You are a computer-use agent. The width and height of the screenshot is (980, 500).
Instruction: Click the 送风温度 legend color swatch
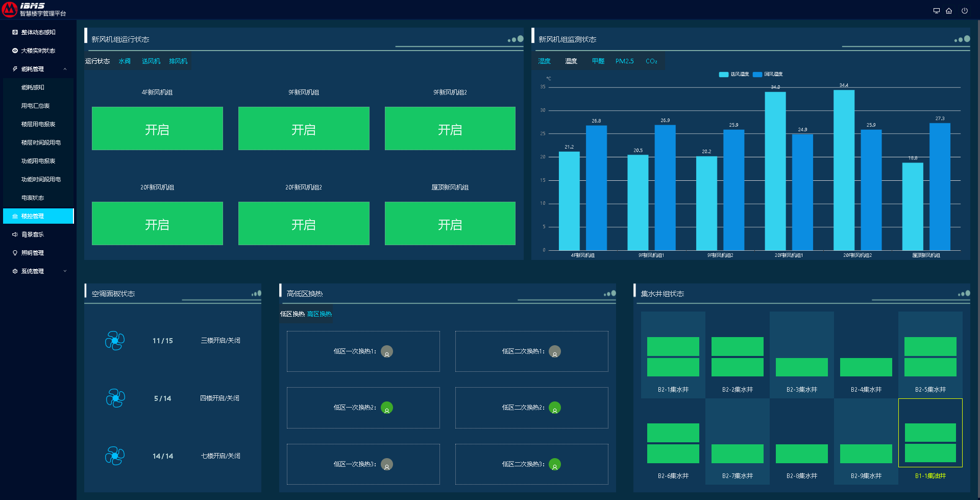coord(723,75)
